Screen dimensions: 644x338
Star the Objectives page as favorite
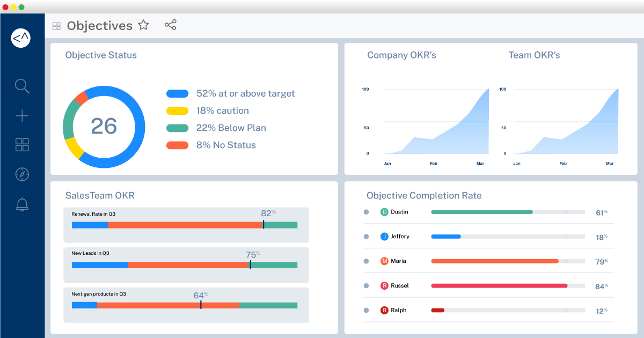[x=143, y=25]
